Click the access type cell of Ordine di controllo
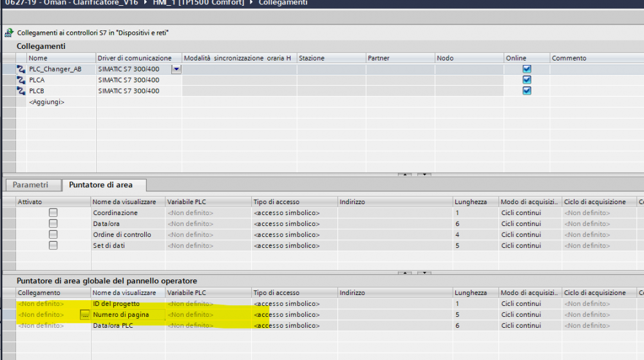 tap(294, 234)
